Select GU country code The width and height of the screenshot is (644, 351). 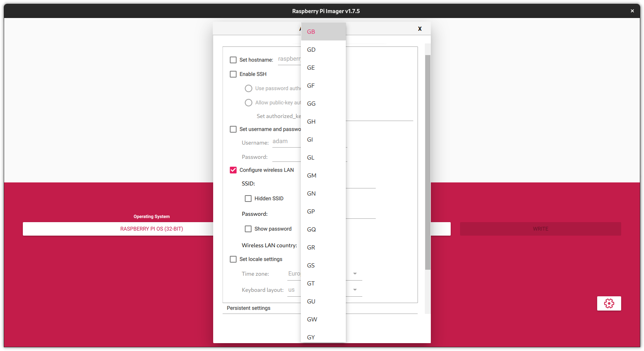point(323,301)
